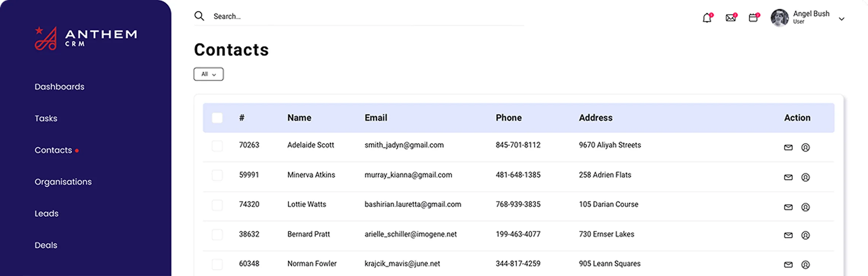The image size is (868, 276).
Task: Open the notifications bell icon
Action: [x=707, y=18]
